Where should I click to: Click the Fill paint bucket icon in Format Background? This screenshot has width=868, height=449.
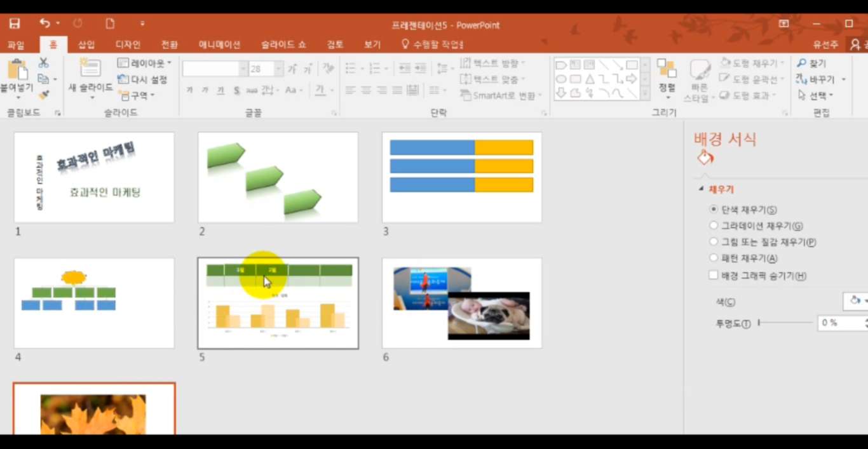click(705, 157)
